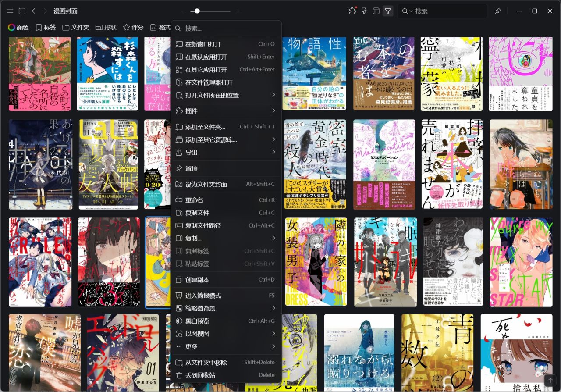This screenshot has width=561, height=392.
Task: Open the 颜色 color filter
Action: coord(18,27)
